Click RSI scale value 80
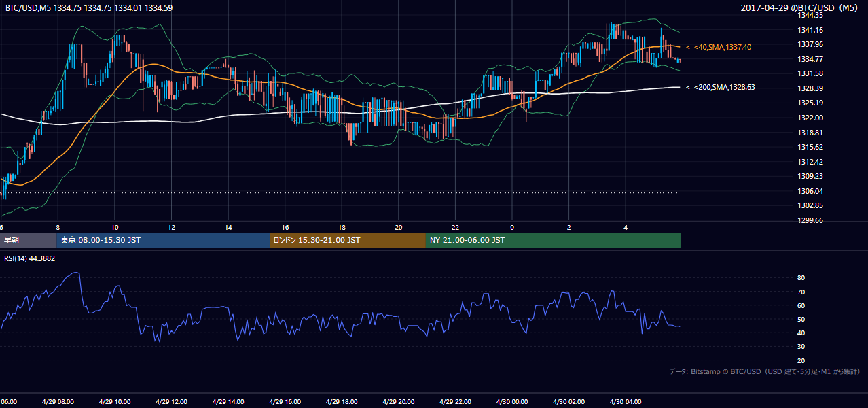868x408 pixels. 801,278
